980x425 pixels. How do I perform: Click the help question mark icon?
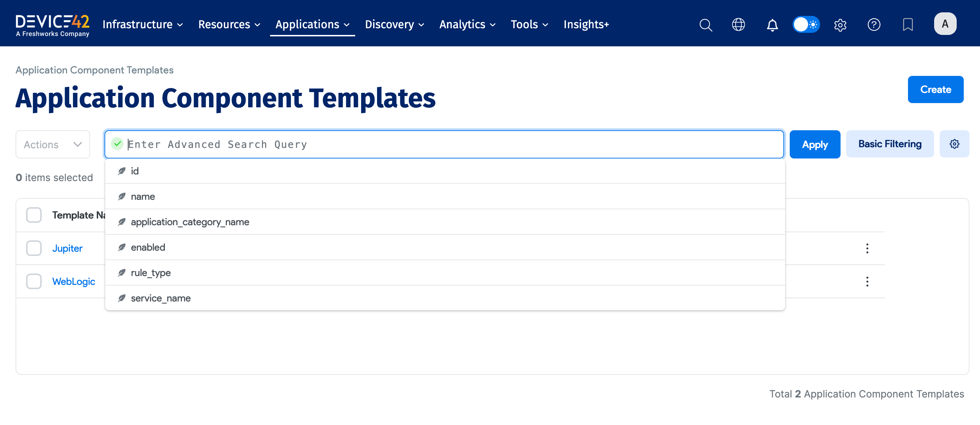874,25
